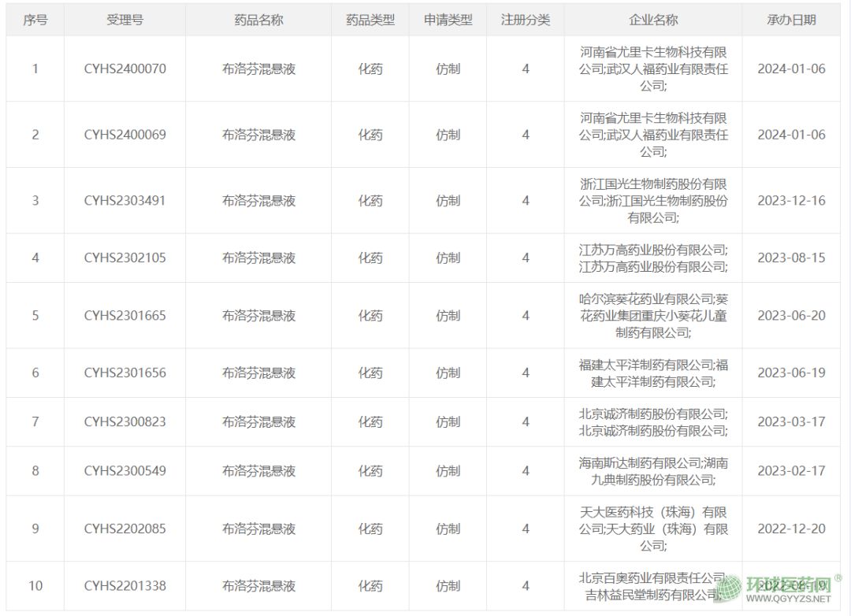The height and width of the screenshot is (616, 851).
Task: Select record CYHS2303491
Action: (124, 201)
